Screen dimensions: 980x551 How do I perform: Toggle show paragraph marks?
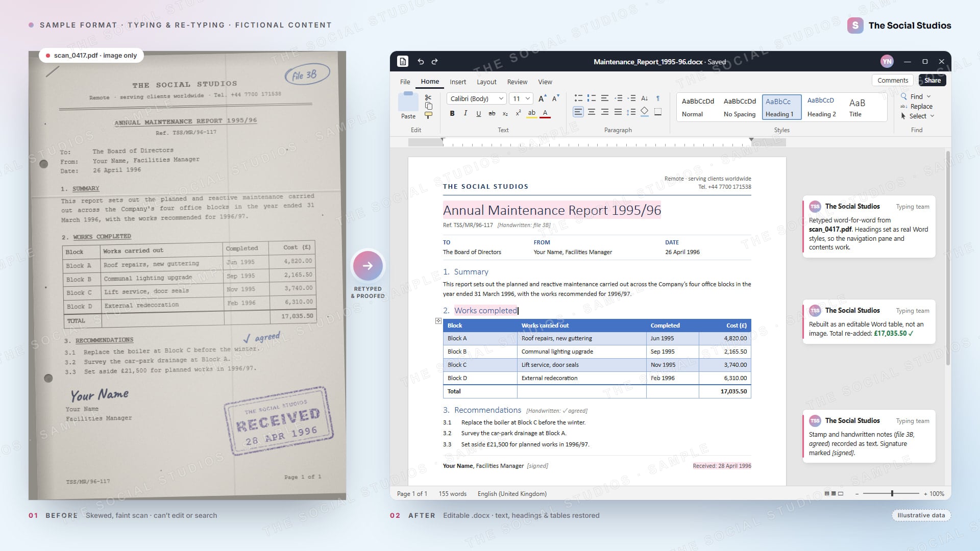tap(658, 98)
